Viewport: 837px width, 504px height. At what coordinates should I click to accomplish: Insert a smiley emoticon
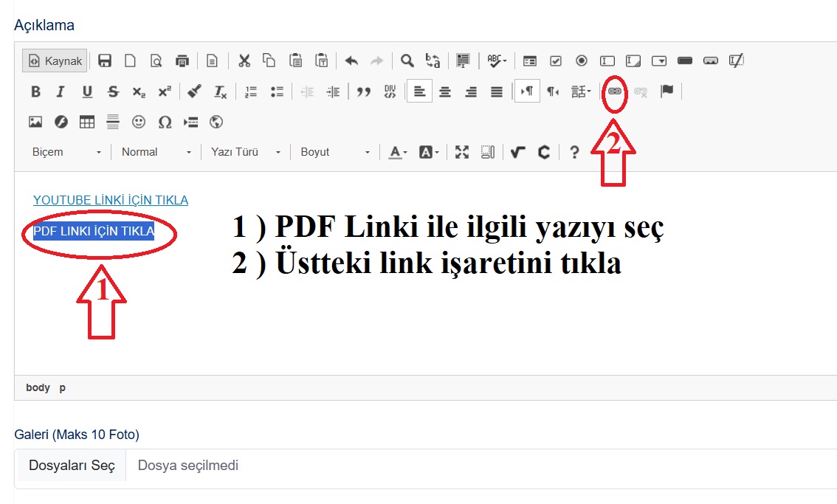pyautogui.click(x=139, y=122)
